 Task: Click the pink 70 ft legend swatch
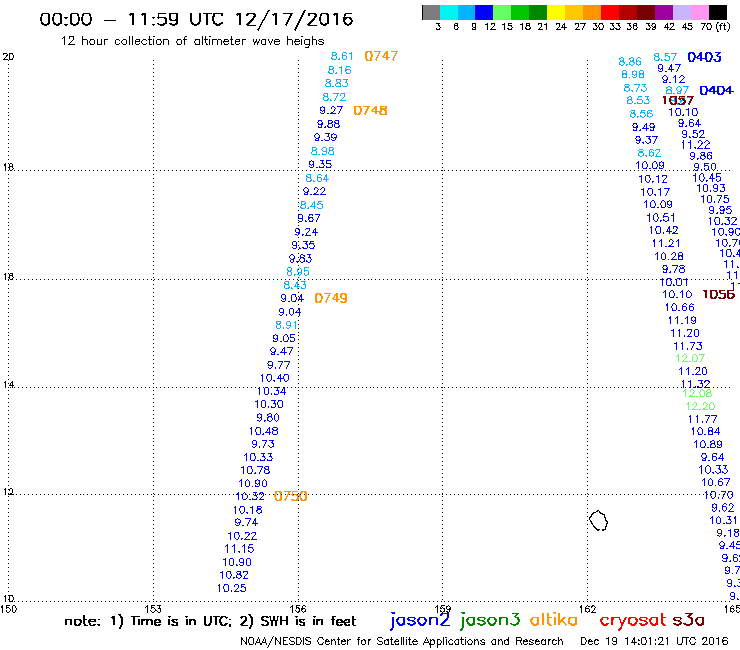700,12
